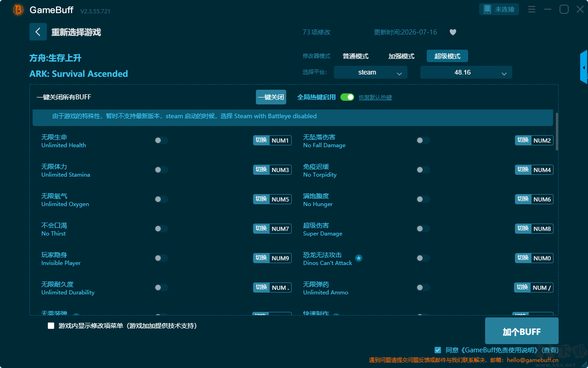
Task: Click the back arrow beside 重新选择游戏
Action: point(38,32)
